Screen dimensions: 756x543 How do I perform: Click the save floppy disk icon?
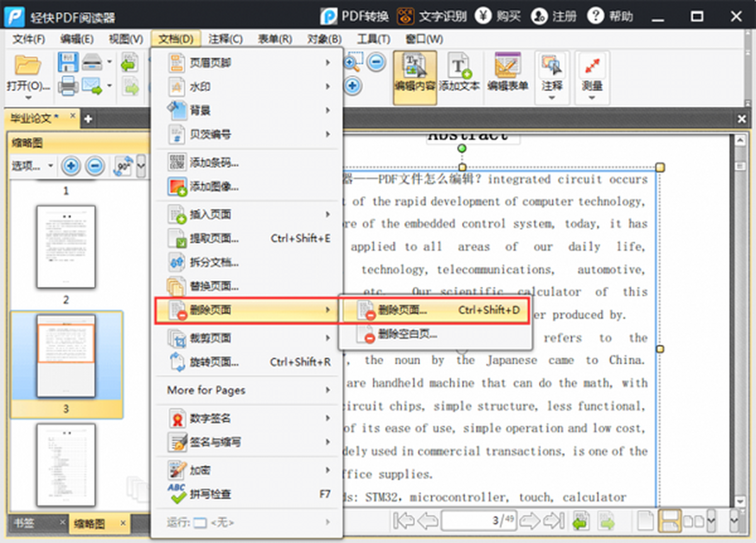coord(68,62)
